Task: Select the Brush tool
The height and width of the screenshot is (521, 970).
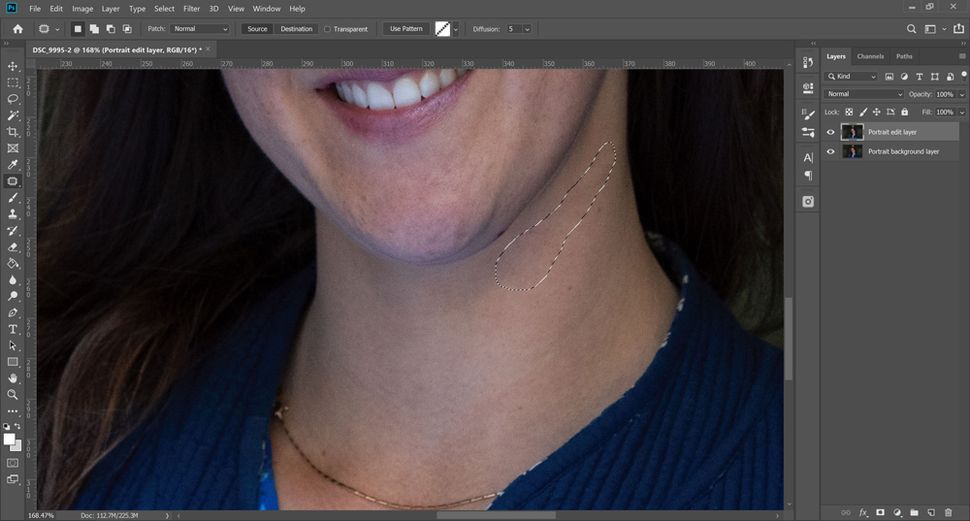Action: coord(12,197)
